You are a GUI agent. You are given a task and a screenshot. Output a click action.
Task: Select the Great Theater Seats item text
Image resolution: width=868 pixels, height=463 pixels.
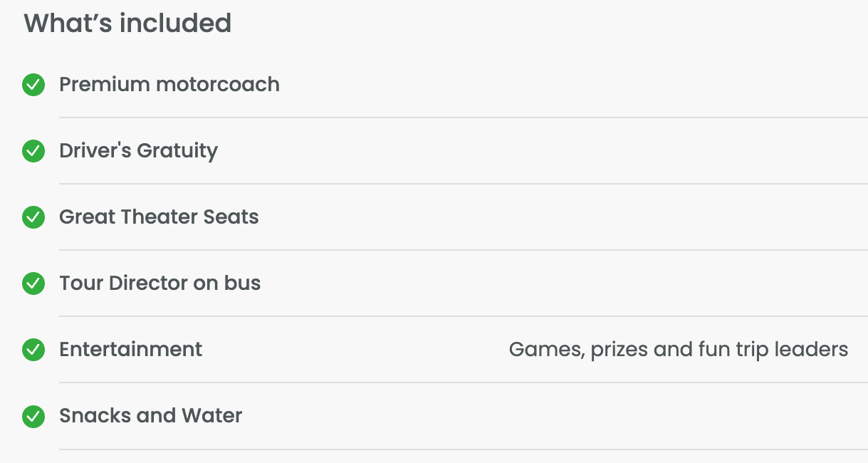click(x=159, y=217)
